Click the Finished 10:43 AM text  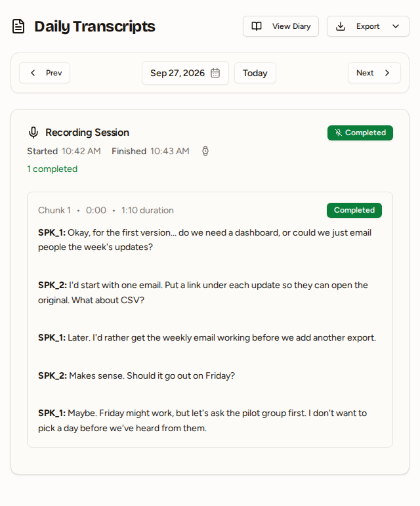[150, 151]
